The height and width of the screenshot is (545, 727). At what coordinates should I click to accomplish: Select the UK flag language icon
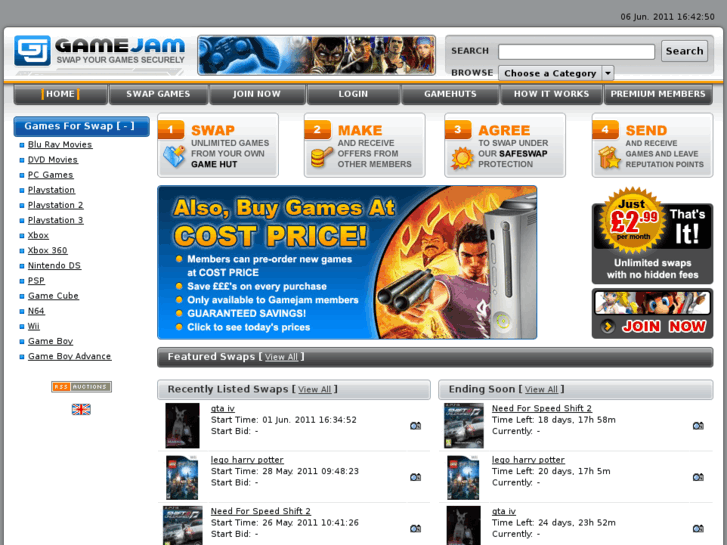81,409
